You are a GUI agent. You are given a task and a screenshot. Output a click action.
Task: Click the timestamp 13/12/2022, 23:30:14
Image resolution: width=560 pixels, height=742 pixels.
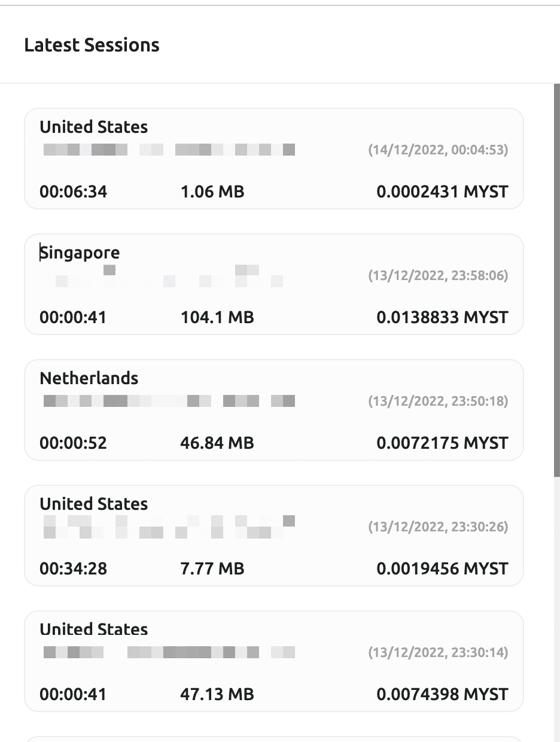pos(437,652)
